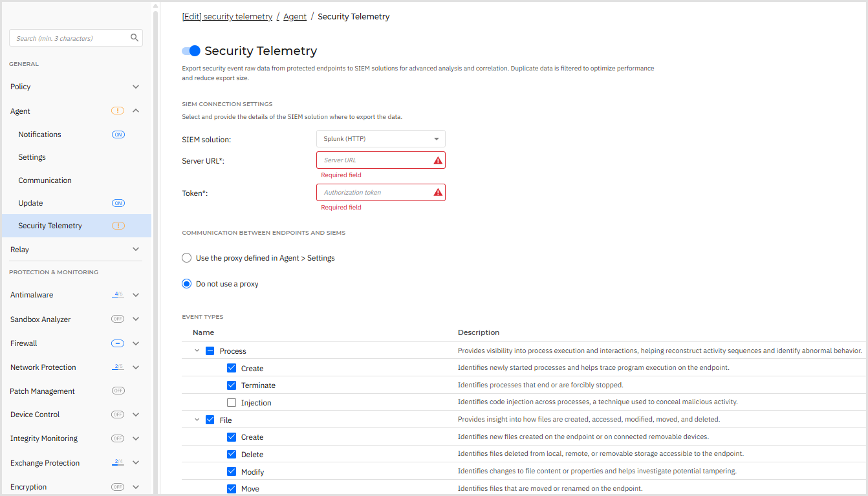Click the Integrity Monitoring OFF badge

[x=118, y=438]
